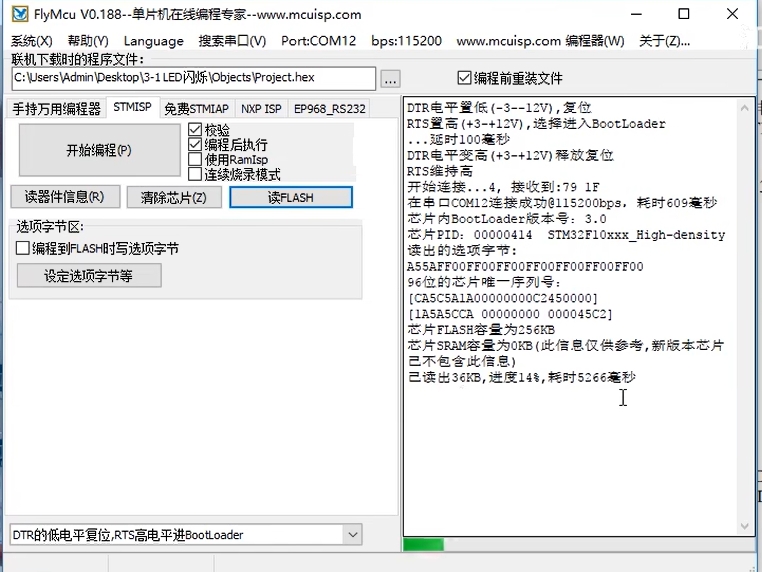Minimize the FlyMcu window

click(636, 14)
